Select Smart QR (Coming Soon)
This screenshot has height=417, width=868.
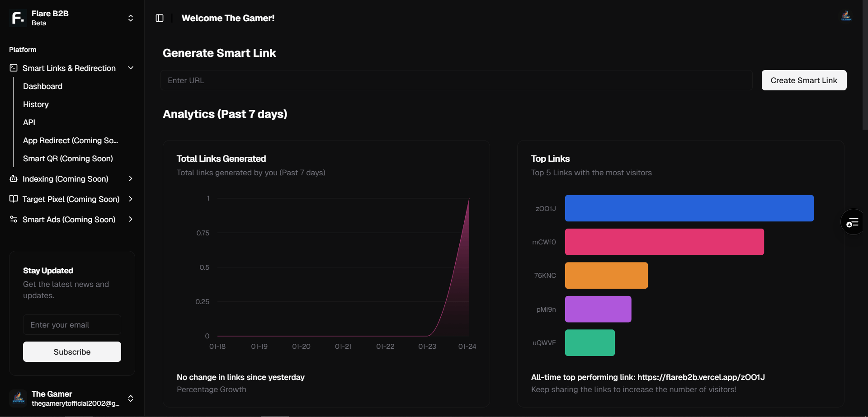point(68,159)
